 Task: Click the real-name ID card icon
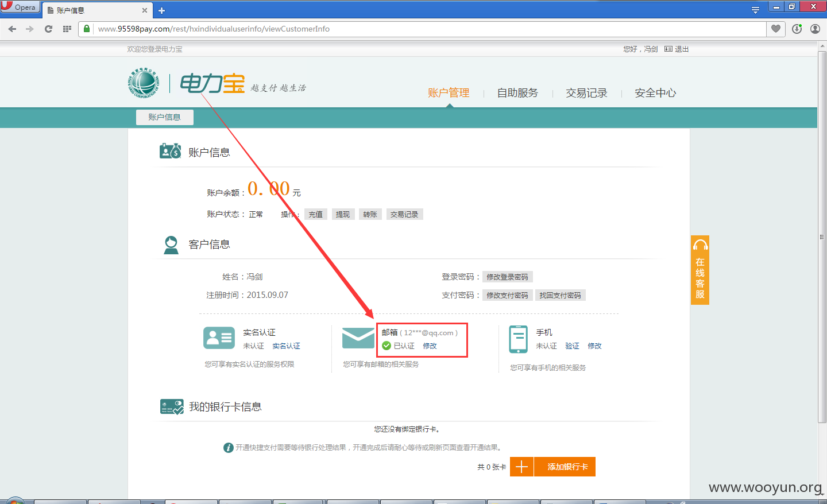click(x=219, y=338)
